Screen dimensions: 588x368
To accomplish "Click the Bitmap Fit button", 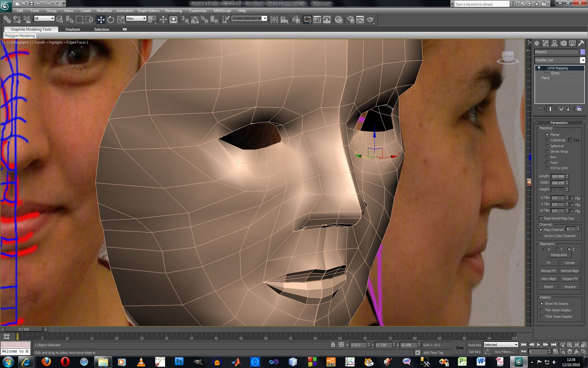I will click(548, 270).
